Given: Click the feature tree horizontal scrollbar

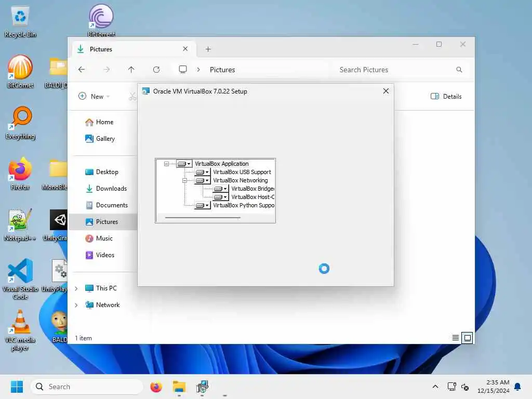Looking at the screenshot, I should [203, 218].
